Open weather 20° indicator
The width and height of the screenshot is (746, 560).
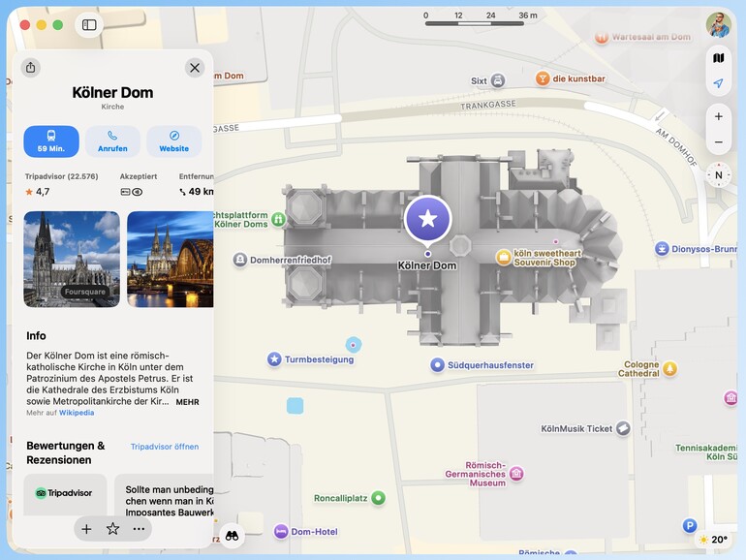713,540
